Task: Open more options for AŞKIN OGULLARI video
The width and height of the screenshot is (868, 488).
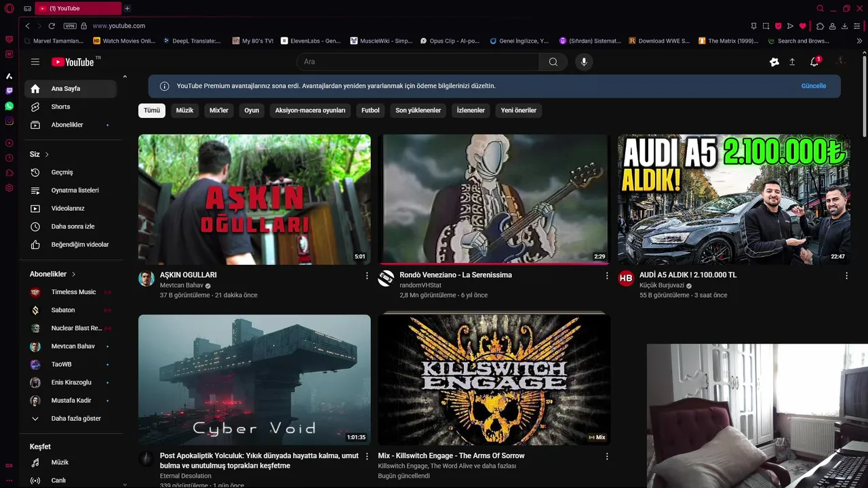Action: coord(367,276)
